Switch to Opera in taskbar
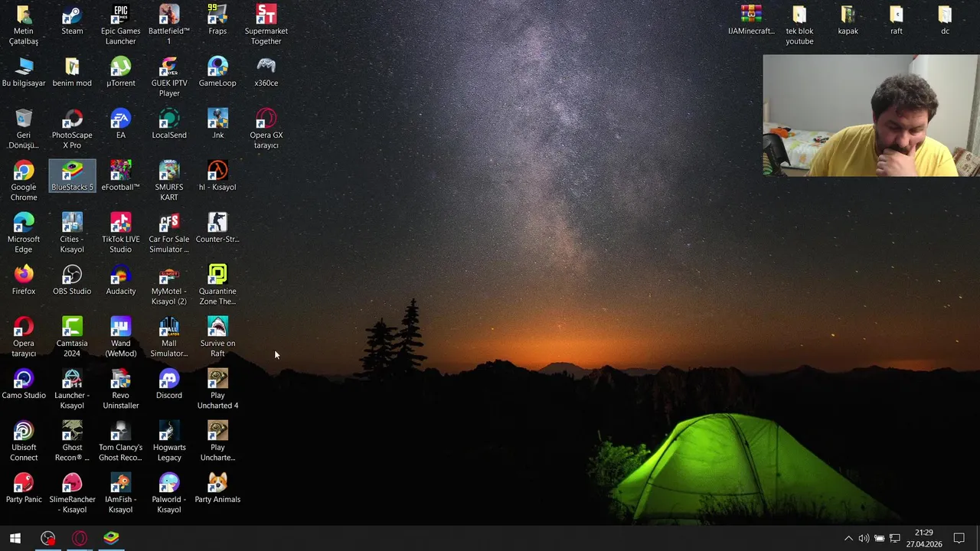The image size is (980, 551). [x=80, y=538]
